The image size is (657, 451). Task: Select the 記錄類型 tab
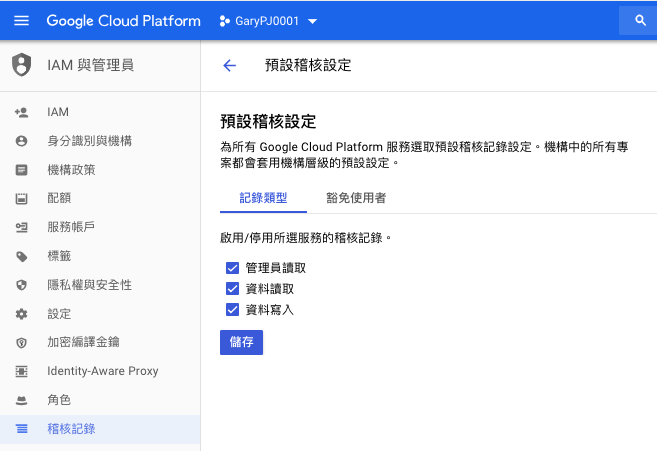263,198
